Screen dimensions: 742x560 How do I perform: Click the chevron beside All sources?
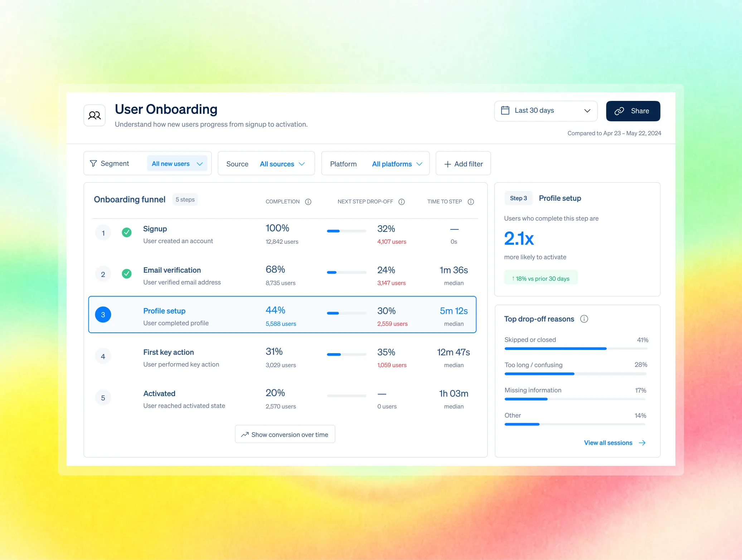[x=302, y=164]
